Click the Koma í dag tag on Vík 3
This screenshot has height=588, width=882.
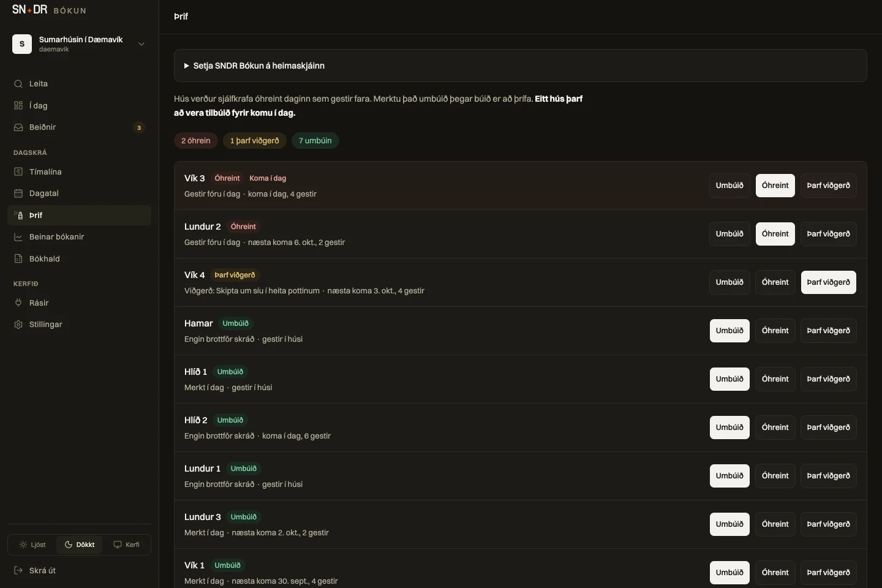[x=268, y=178]
